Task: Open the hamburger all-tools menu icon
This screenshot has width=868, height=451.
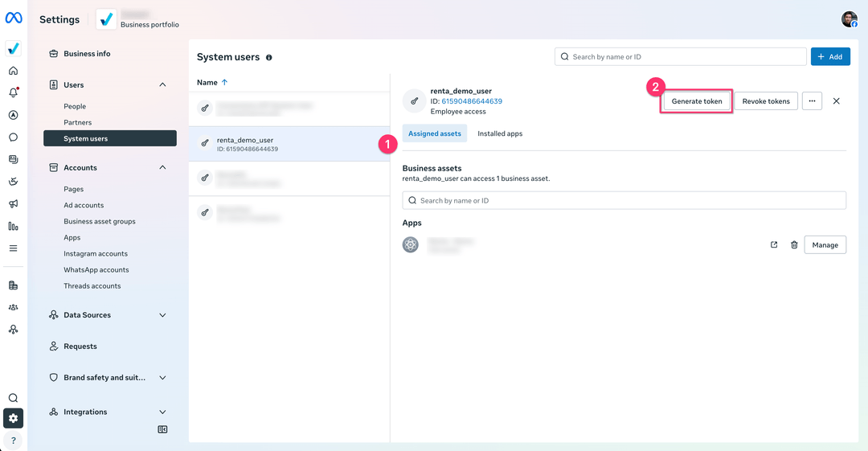Action: pos(14,248)
